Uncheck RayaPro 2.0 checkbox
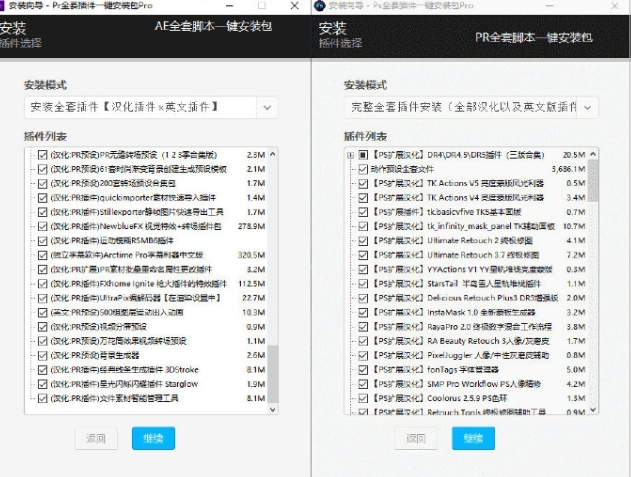 pyautogui.click(x=363, y=327)
